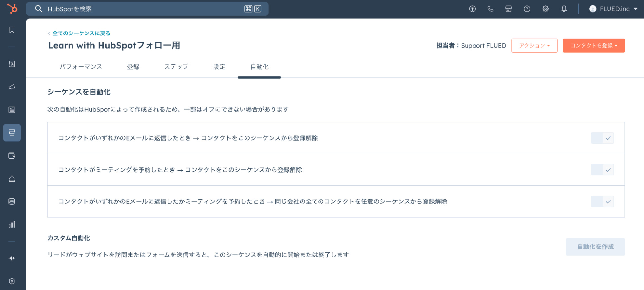Switch to the パフォーマンス tab
This screenshot has width=644, height=290.
pos(81,67)
